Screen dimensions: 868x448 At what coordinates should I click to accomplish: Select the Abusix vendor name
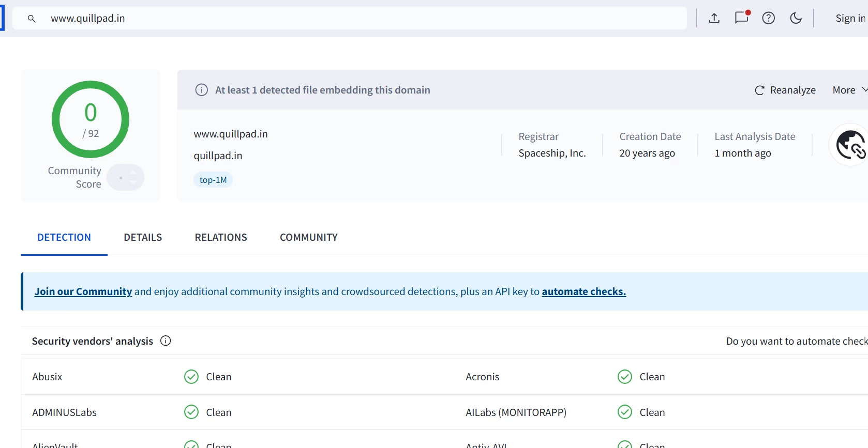tap(47, 377)
